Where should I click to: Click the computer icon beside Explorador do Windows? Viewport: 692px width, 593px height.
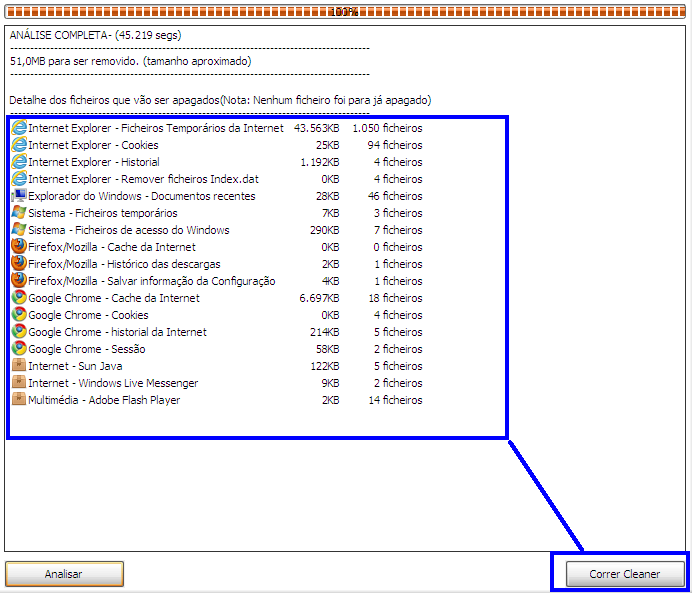point(19,196)
